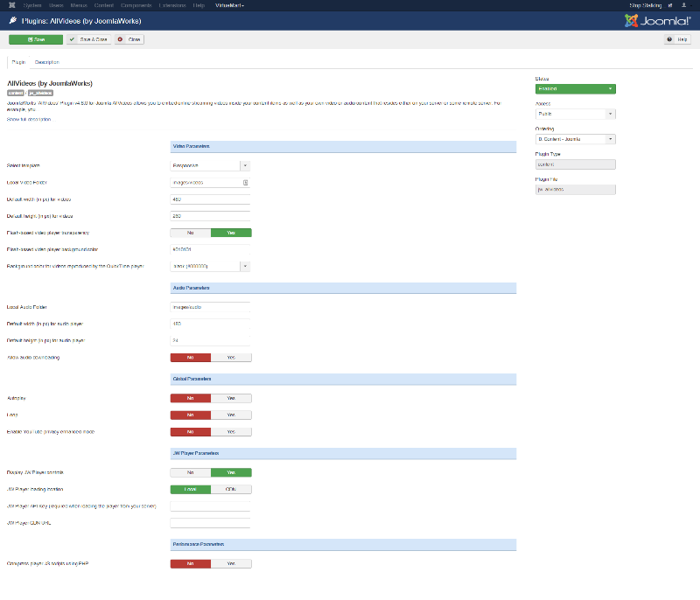The image size is (700, 600).
Task: Click the JW Player CDN URL field
Action: [210, 523]
